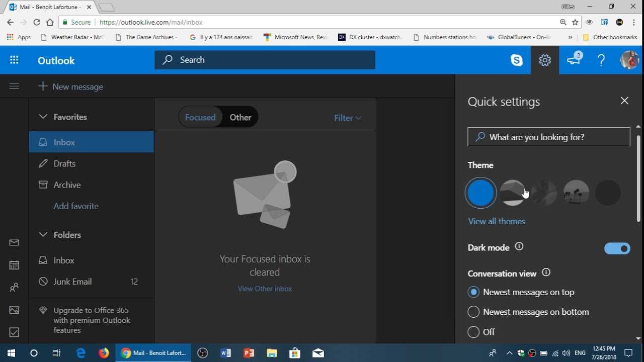Close the Quick settings panel
644x362 pixels.
click(x=624, y=101)
